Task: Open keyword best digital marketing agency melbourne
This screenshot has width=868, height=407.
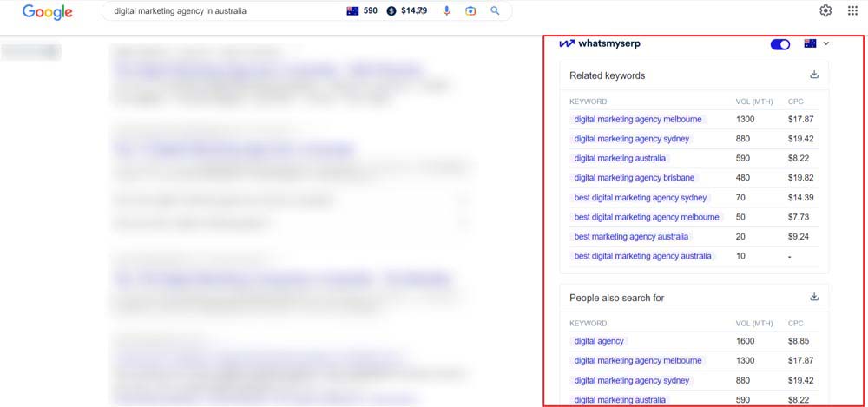Action: [x=647, y=217]
